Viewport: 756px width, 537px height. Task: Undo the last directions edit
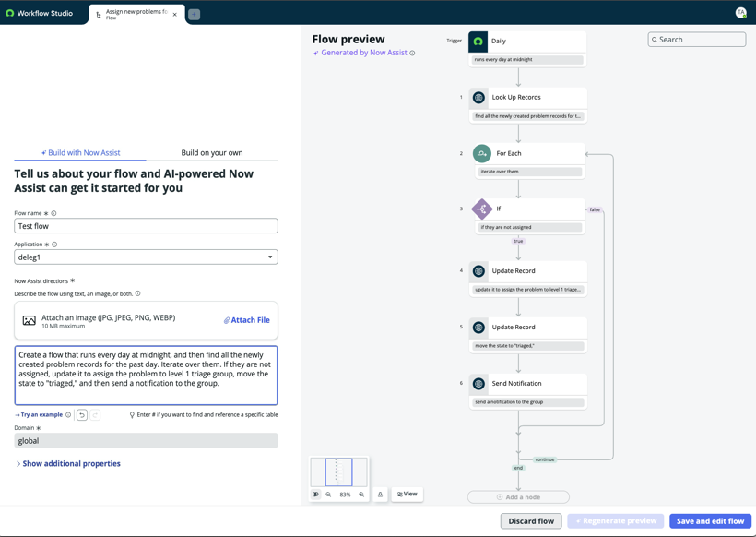82,415
